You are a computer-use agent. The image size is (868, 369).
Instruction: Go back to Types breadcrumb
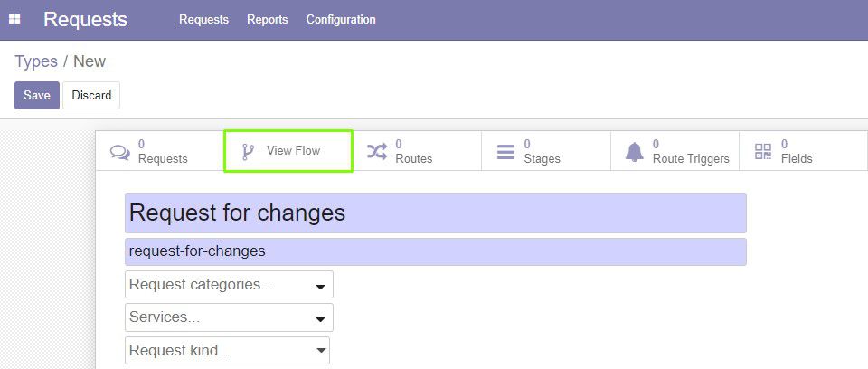(x=36, y=61)
